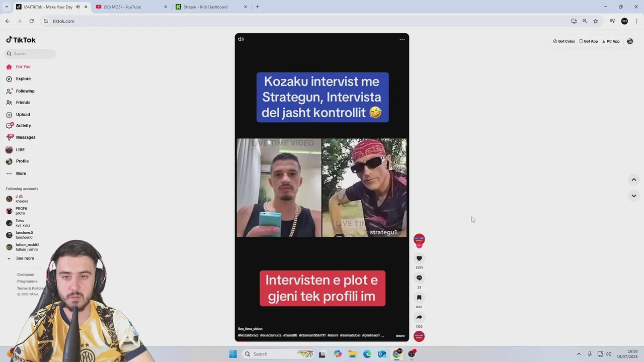Reload the current page

coord(31,21)
